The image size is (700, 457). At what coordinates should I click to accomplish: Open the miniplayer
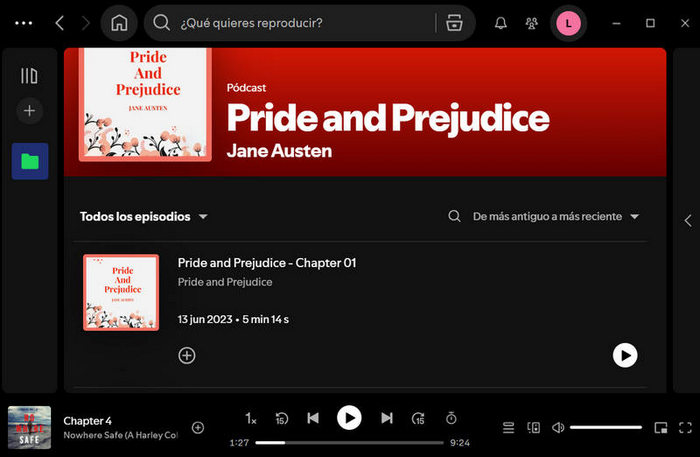coord(661,428)
